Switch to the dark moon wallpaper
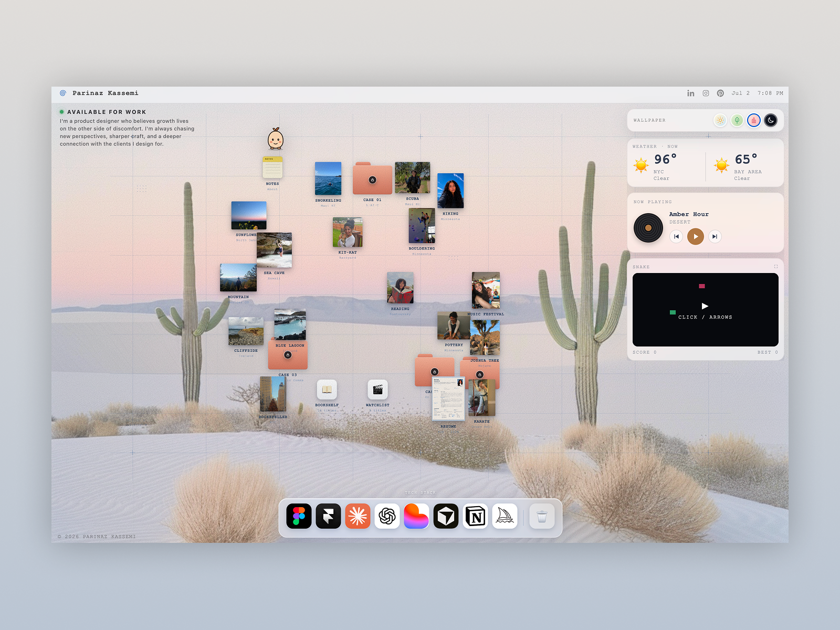840x630 pixels. click(771, 120)
